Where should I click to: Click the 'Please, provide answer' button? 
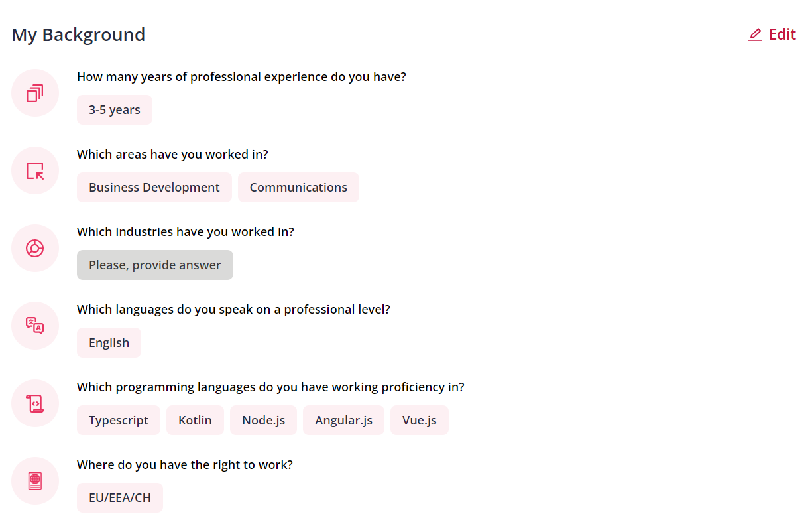click(155, 265)
